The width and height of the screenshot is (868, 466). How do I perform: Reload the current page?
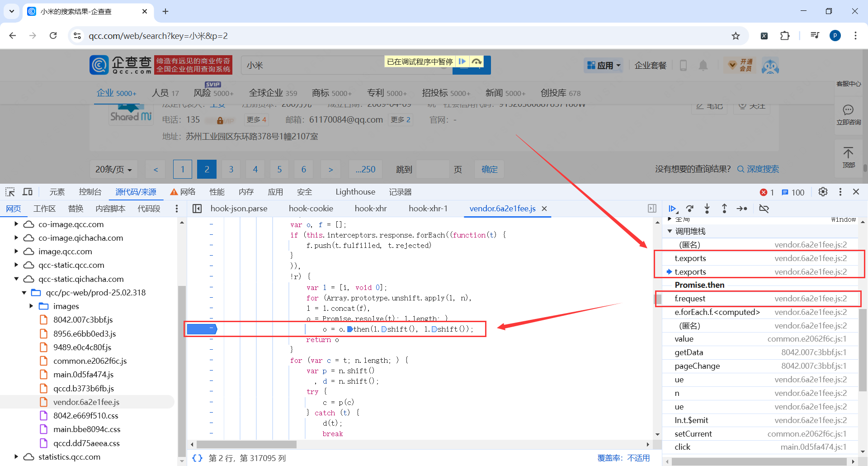(x=53, y=36)
